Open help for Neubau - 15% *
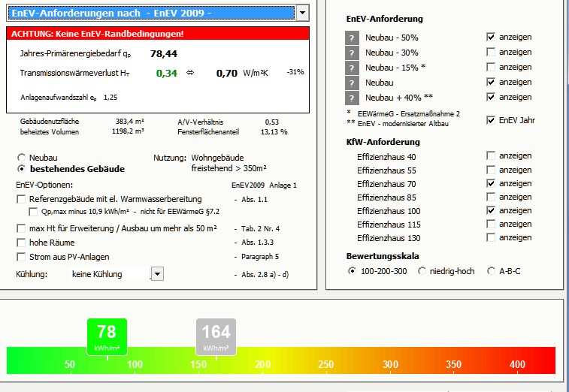This screenshot has width=569, height=392. point(351,68)
